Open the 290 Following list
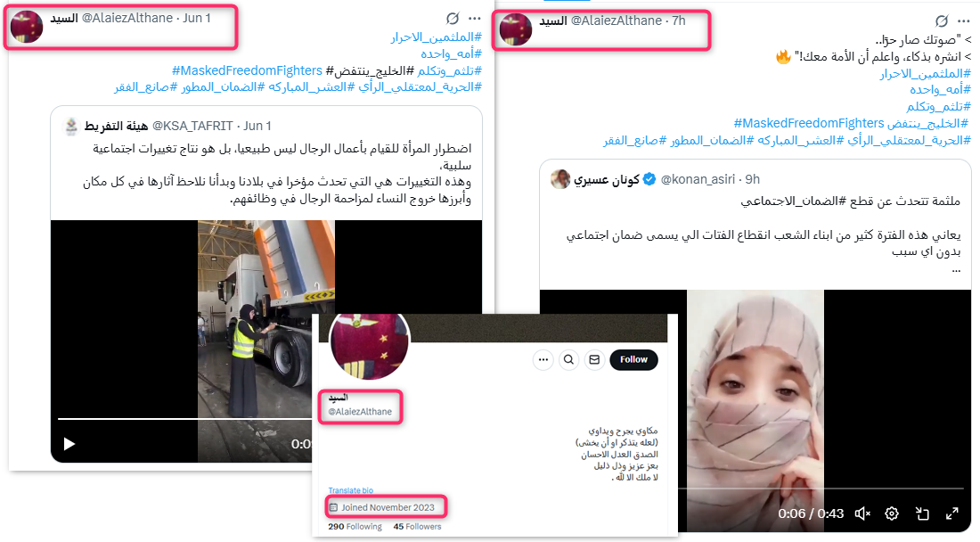The width and height of the screenshot is (980, 542). [355, 526]
